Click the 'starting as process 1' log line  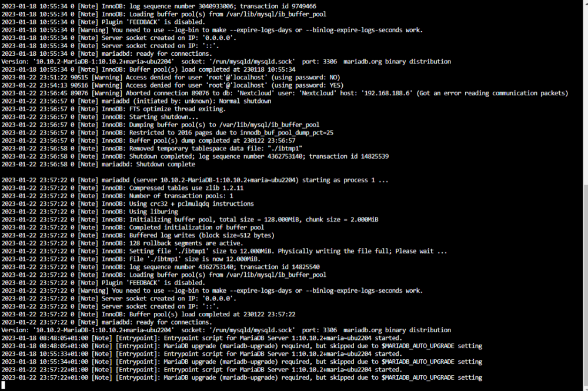(195, 181)
